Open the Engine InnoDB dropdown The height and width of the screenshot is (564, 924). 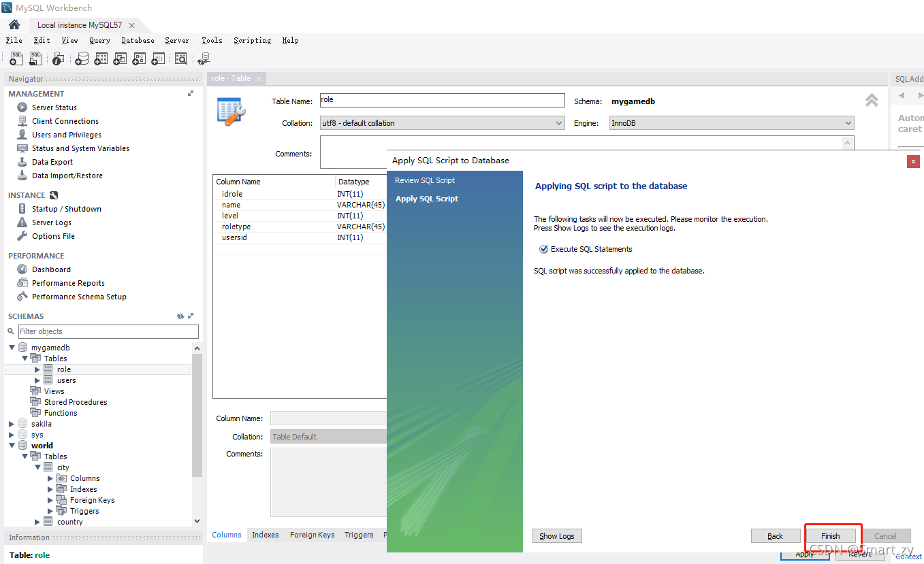tap(731, 123)
